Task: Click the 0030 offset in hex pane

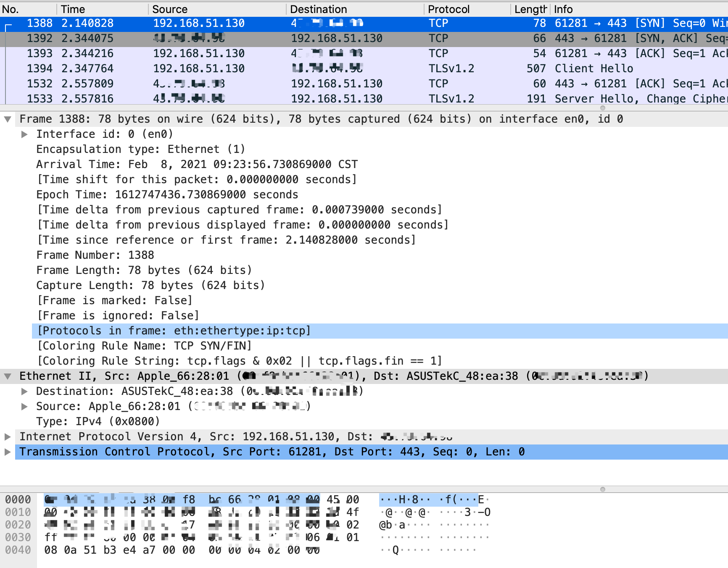Action: (x=18, y=538)
